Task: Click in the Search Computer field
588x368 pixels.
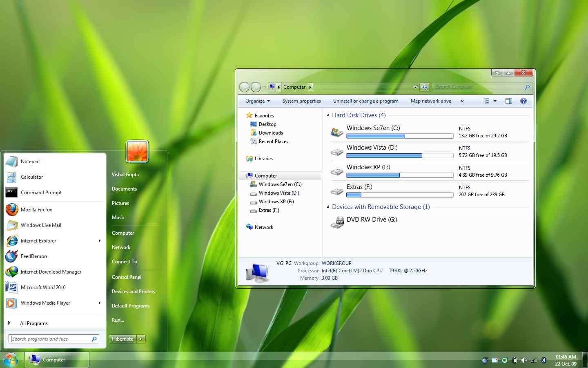Action: [x=482, y=87]
